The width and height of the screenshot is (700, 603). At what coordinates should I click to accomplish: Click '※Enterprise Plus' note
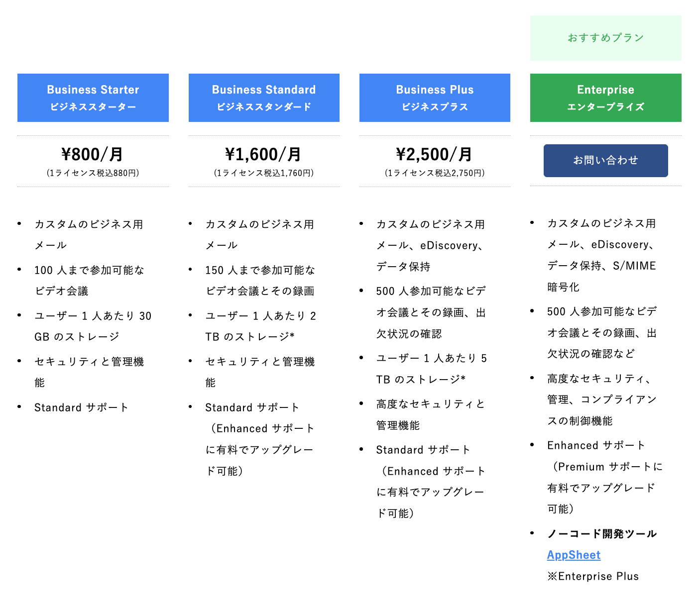pos(592,576)
